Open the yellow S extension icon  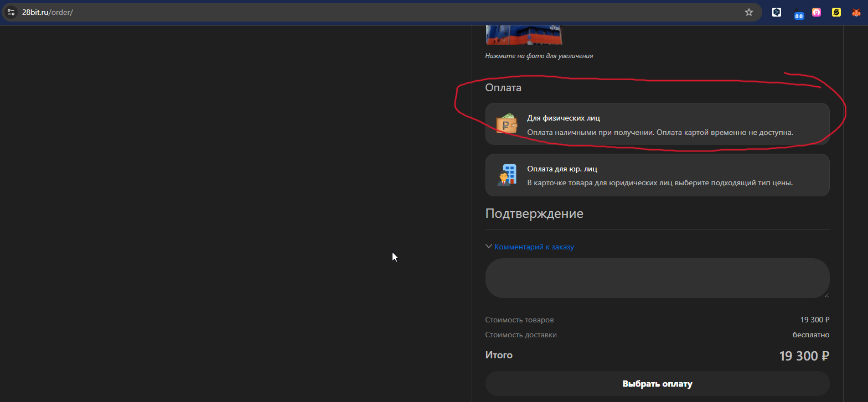[x=836, y=12]
